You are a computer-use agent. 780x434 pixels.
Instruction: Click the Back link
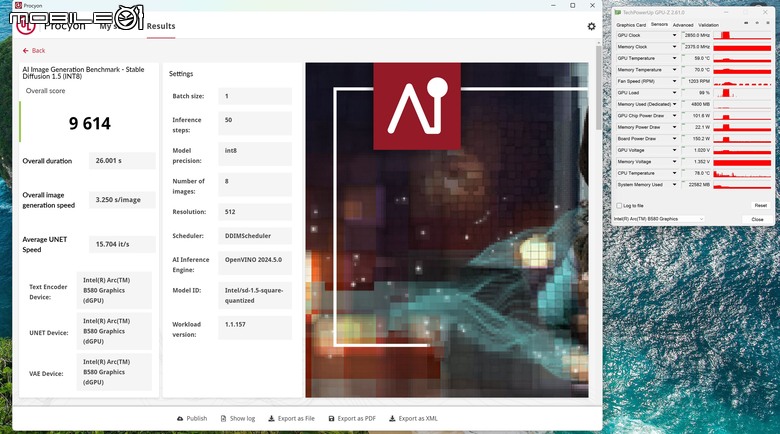click(x=34, y=51)
